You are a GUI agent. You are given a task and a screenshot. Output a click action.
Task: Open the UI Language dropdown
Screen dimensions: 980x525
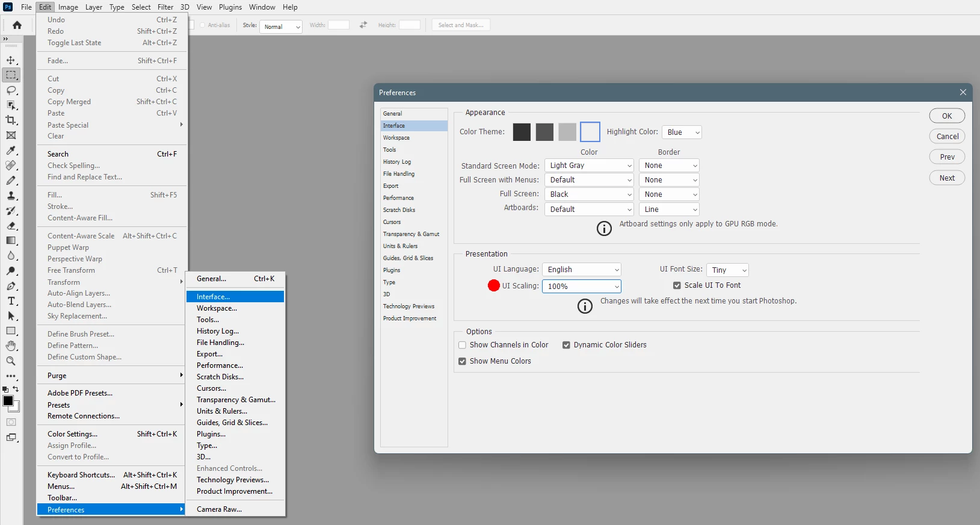(582, 270)
